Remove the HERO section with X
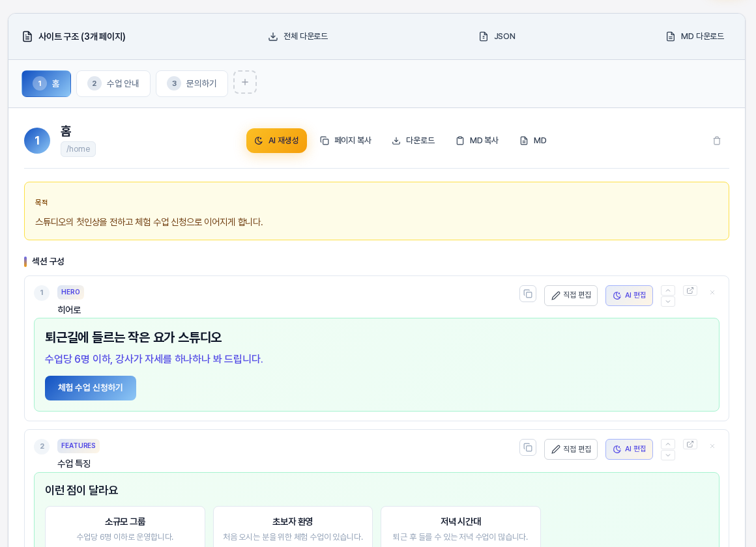This screenshot has width=756, height=547. tap(712, 292)
